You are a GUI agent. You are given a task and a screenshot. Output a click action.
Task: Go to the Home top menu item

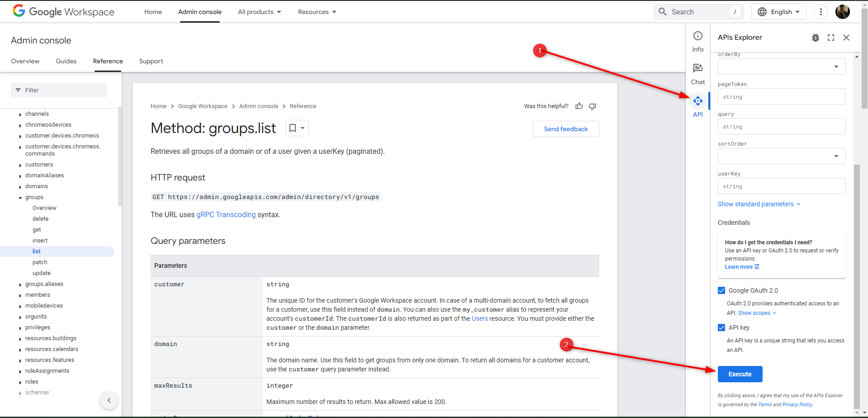click(153, 12)
